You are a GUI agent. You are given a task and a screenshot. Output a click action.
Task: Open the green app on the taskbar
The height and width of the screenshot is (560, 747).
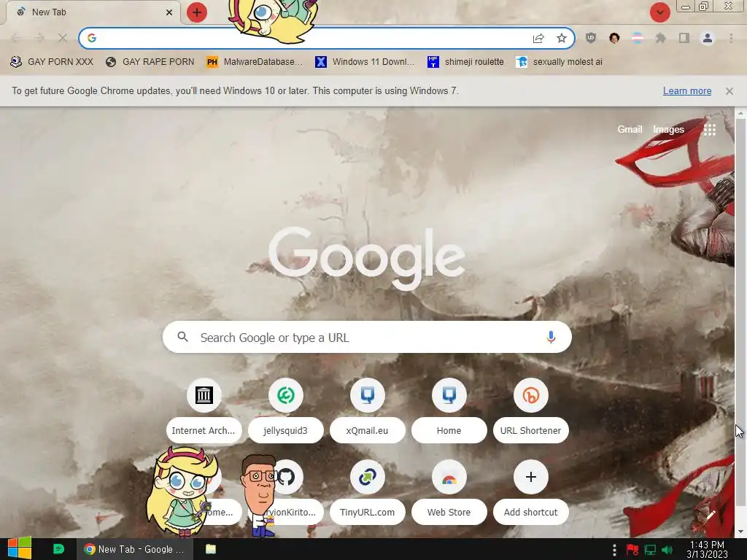click(58, 548)
